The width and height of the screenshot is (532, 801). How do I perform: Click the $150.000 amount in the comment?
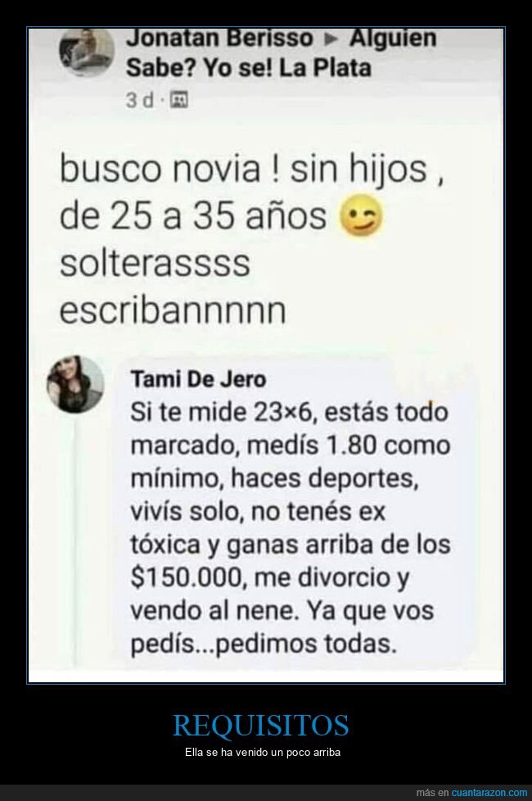coord(186,577)
